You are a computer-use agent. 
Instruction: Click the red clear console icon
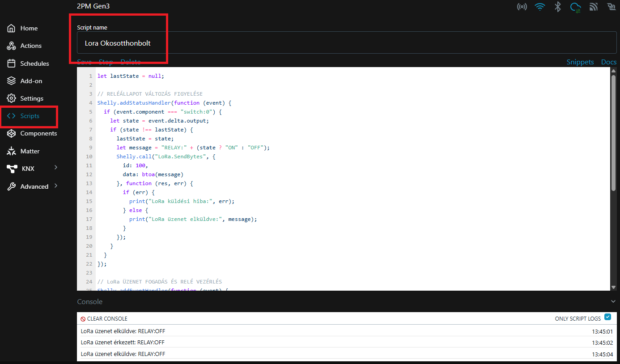tap(83, 319)
